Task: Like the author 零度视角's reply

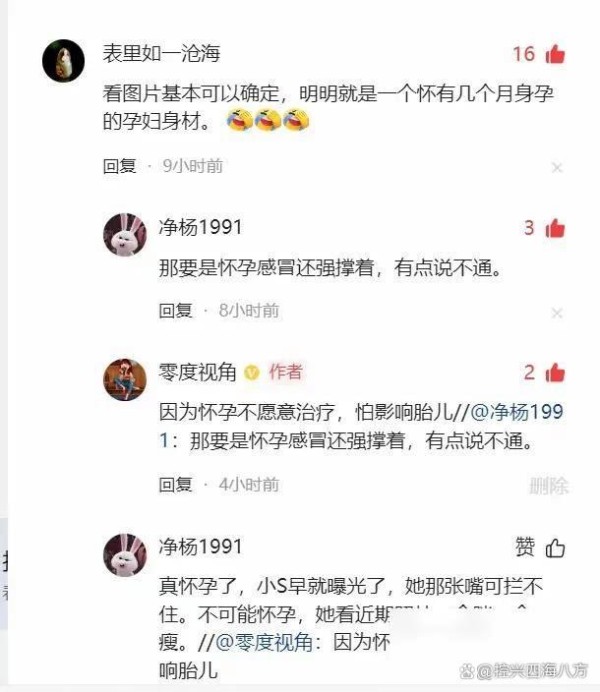Action: [555, 372]
